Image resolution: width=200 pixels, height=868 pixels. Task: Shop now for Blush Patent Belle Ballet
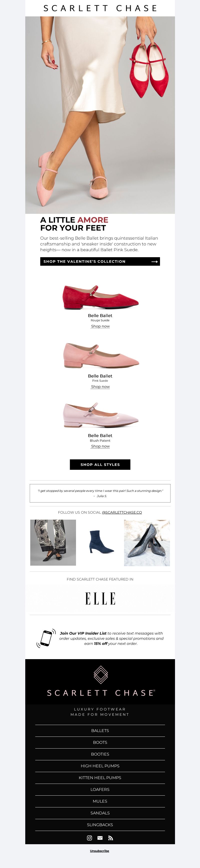[x=100, y=446]
